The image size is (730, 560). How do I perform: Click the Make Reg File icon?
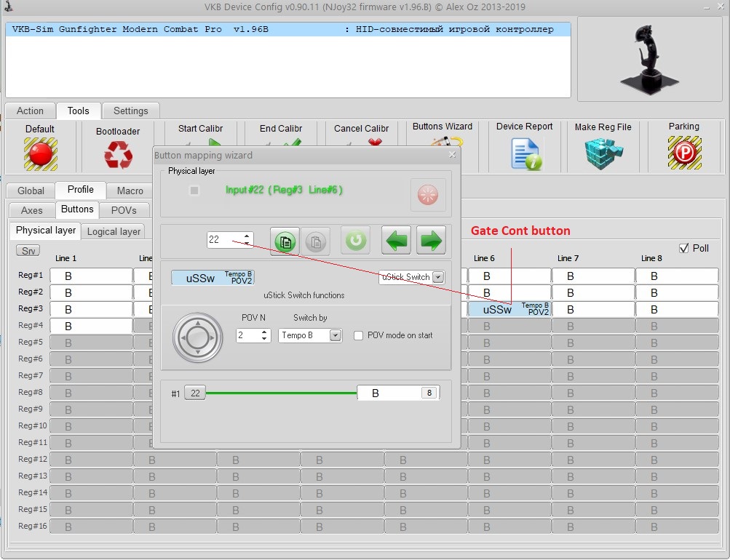coord(603,153)
